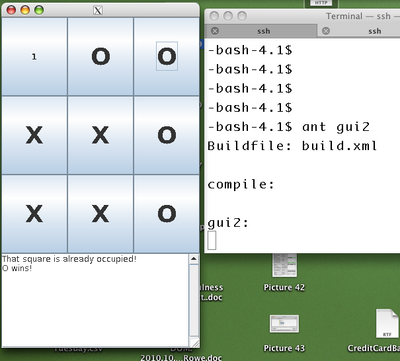
Task: Select the second ssh tab in Terminal
Action: [x=359, y=31]
